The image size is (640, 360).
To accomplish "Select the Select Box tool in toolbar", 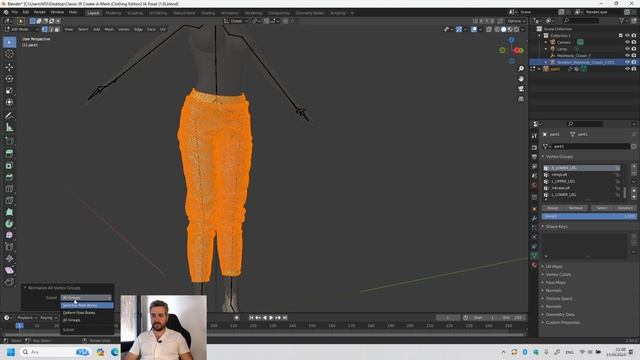I will pyautogui.click(x=9, y=42).
